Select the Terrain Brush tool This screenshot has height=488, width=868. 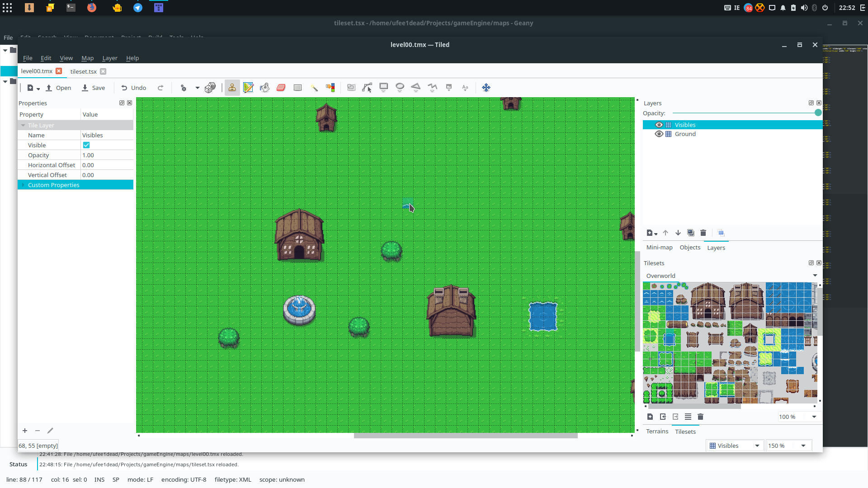(248, 88)
